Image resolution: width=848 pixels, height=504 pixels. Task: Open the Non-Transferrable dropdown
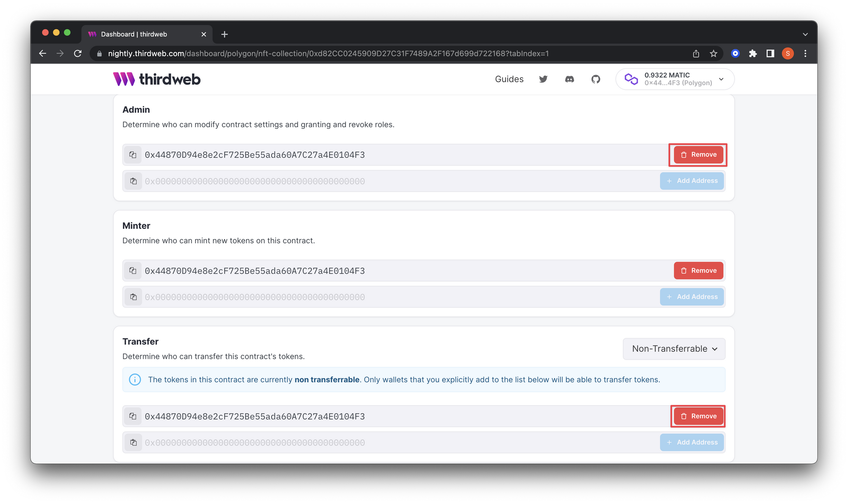674,349
